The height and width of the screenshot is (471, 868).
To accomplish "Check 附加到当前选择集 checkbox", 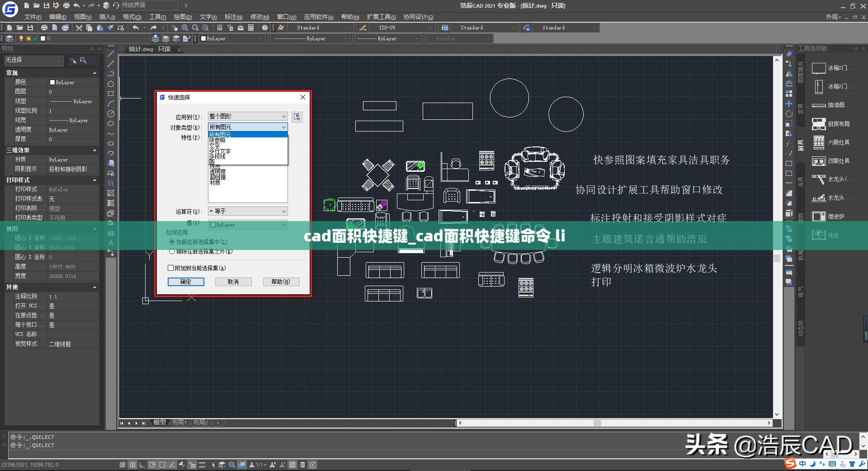I will pos(171,268).
